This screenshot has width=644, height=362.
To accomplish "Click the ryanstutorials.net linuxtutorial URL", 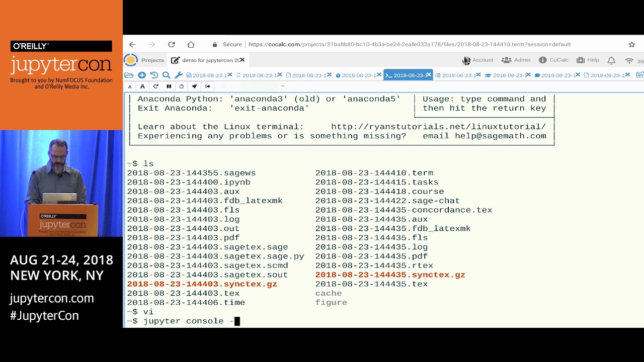I will point(439,127).
